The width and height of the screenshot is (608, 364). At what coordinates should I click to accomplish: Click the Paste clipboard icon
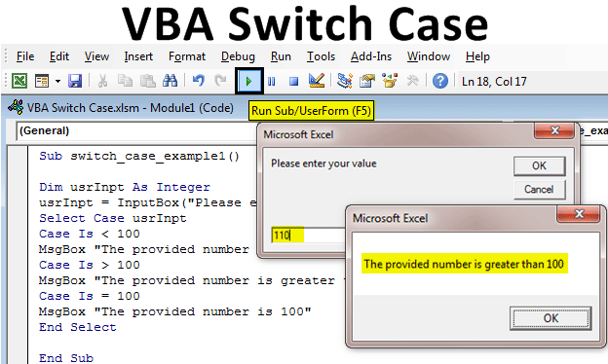click(x=147, y=81)
